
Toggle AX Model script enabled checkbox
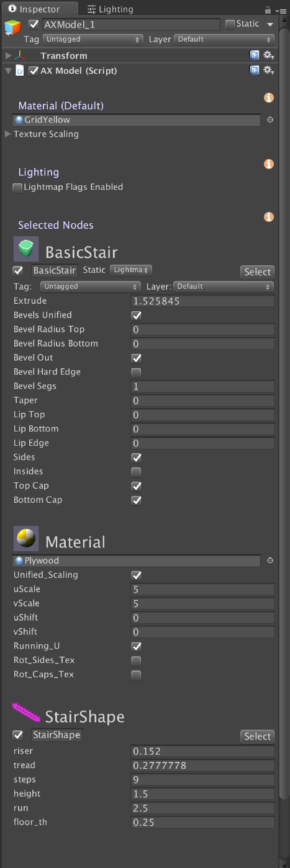coord(34,71)
